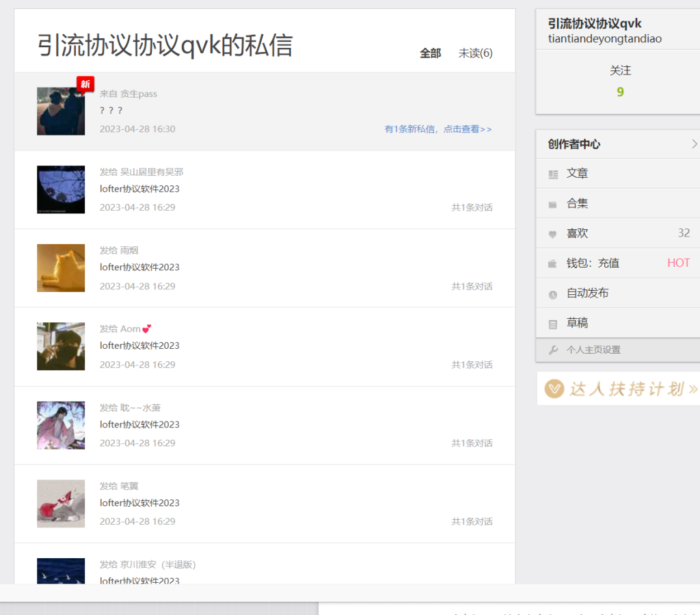Screen dimensions: 700x615
Task: Switch to the 全部 messages tab
Action: [x=430, y=53]
